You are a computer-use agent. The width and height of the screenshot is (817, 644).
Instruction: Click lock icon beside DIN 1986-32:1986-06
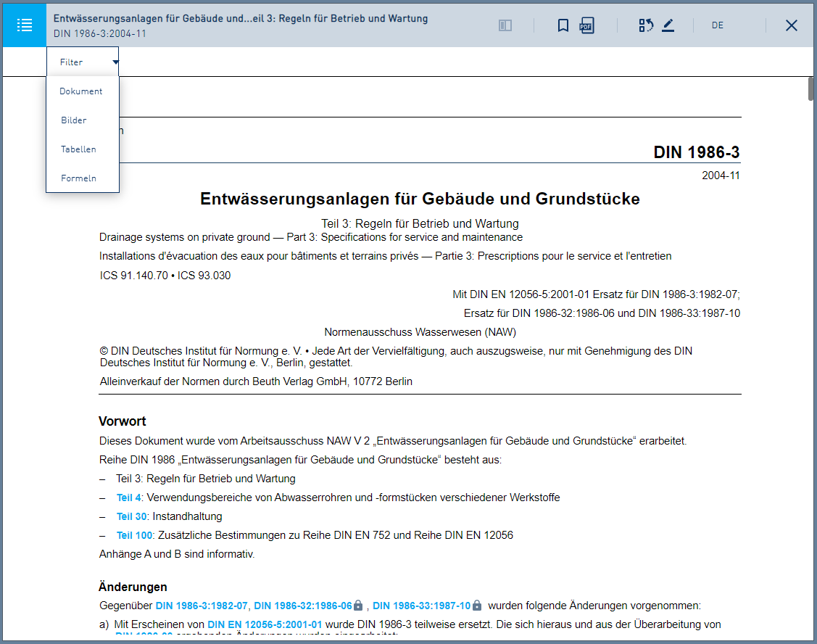(358, 606)
